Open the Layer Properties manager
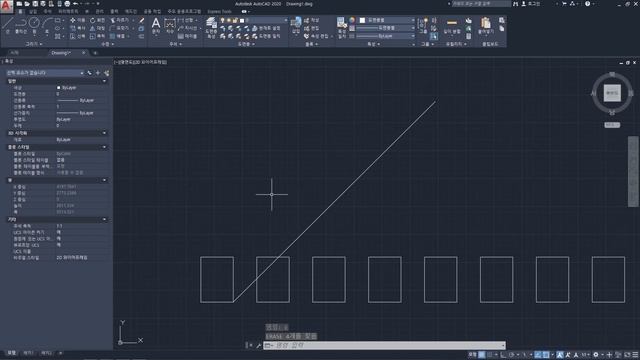This screenshot has width=640, height=360. point(211,28)
